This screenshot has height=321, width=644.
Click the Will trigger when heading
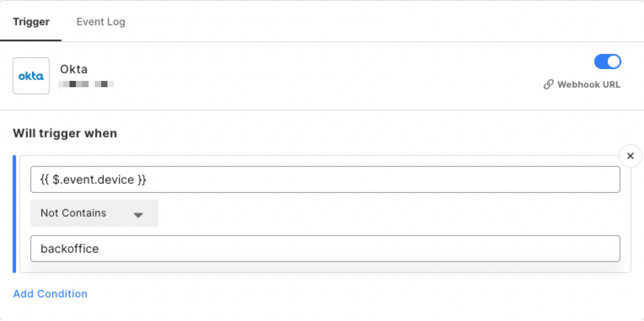tap(65, 134)
